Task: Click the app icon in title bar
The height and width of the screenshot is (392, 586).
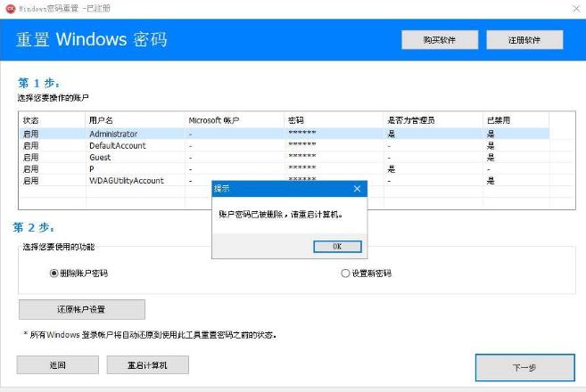Action: tap(11, 9)
